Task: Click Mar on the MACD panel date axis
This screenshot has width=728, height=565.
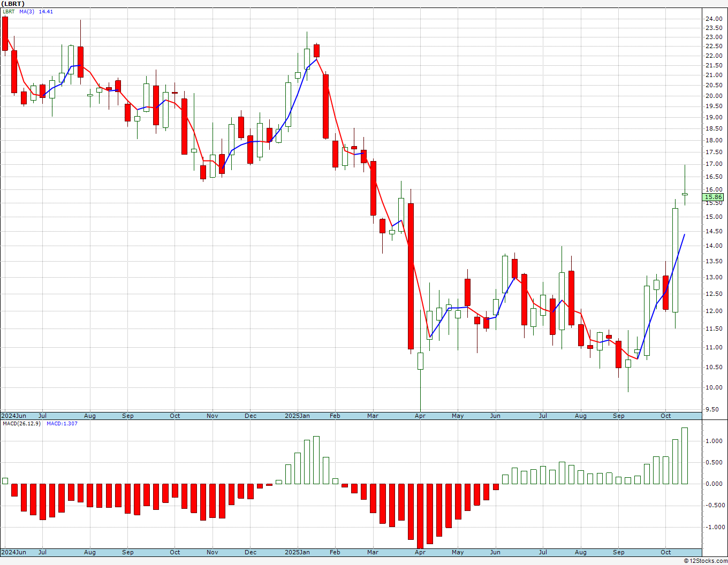Action: [373, 552]
